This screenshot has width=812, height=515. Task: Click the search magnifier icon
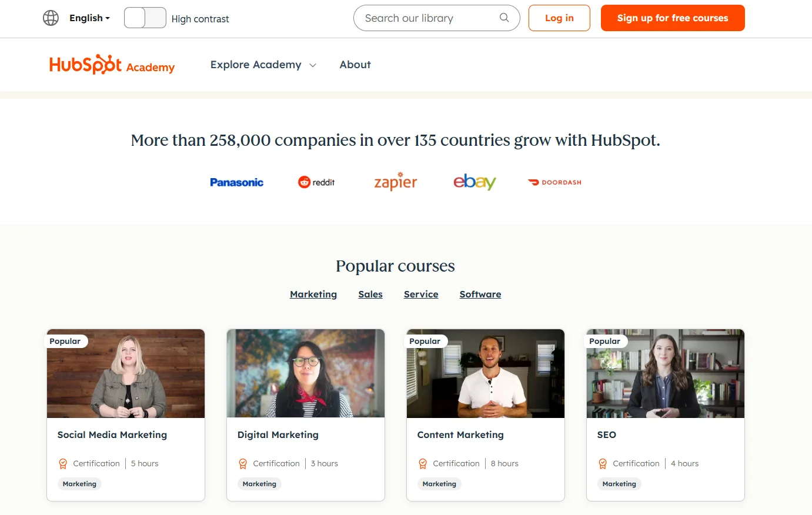point(504,18)
